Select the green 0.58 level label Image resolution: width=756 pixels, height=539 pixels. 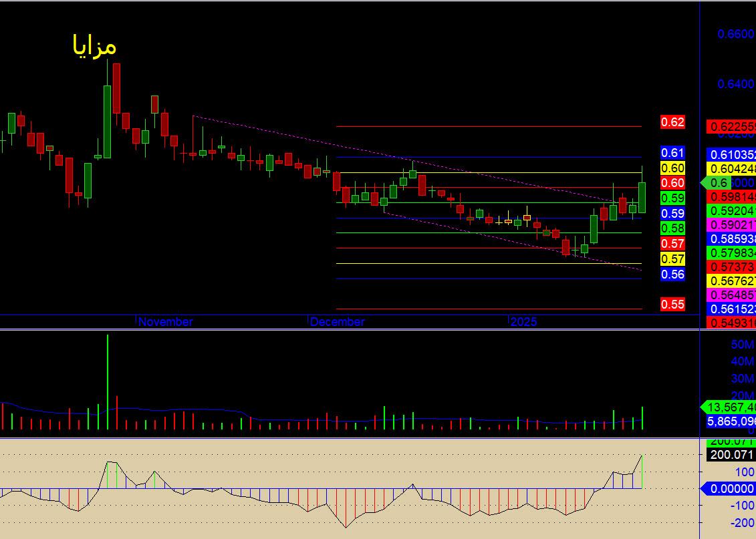click(672, 228)
